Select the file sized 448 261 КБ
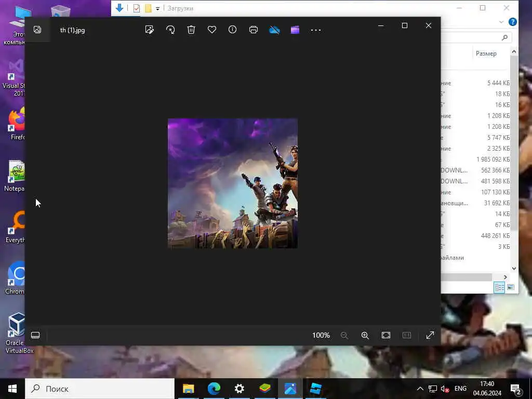 tap(475, 235)
